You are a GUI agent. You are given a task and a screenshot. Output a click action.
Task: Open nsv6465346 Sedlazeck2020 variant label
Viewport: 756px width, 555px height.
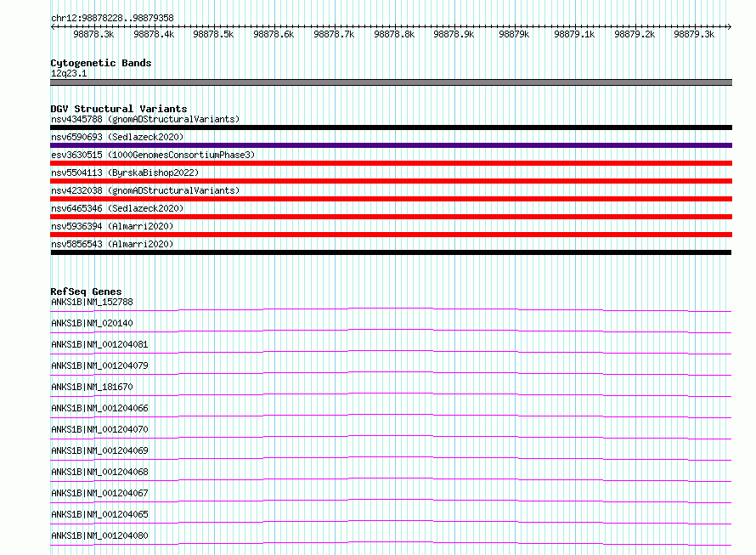coord(117,208)
